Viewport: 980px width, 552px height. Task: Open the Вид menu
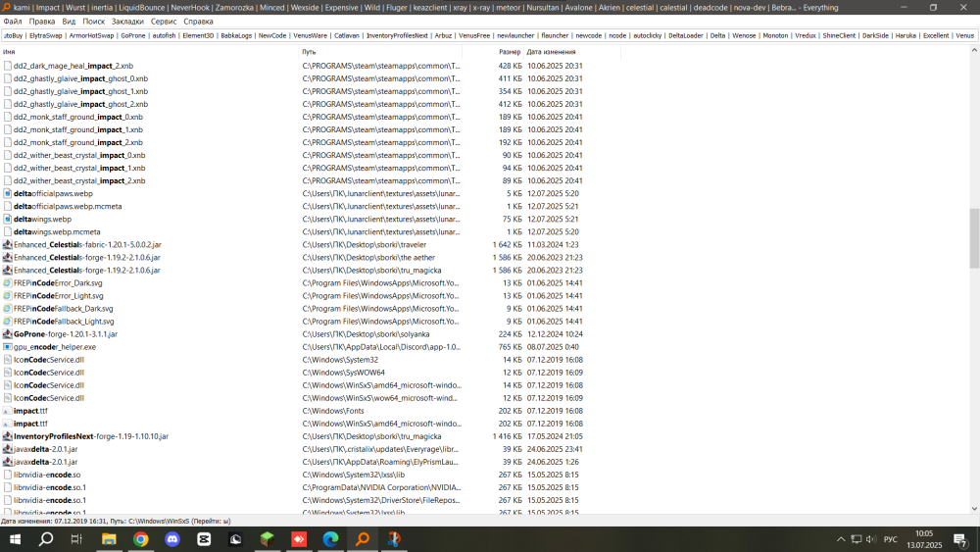coord(69,22)
